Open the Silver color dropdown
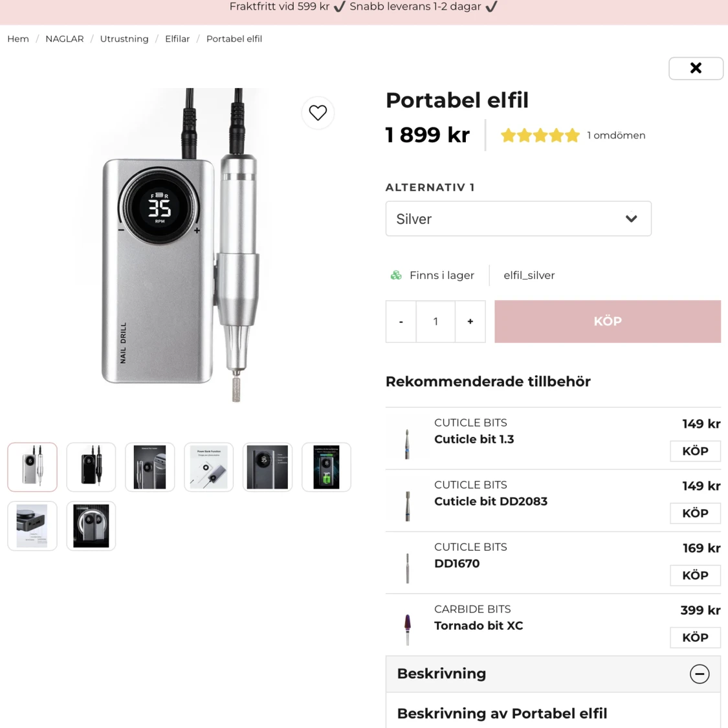728x728 pixels. pyautogui.click(x=518, y=219)
